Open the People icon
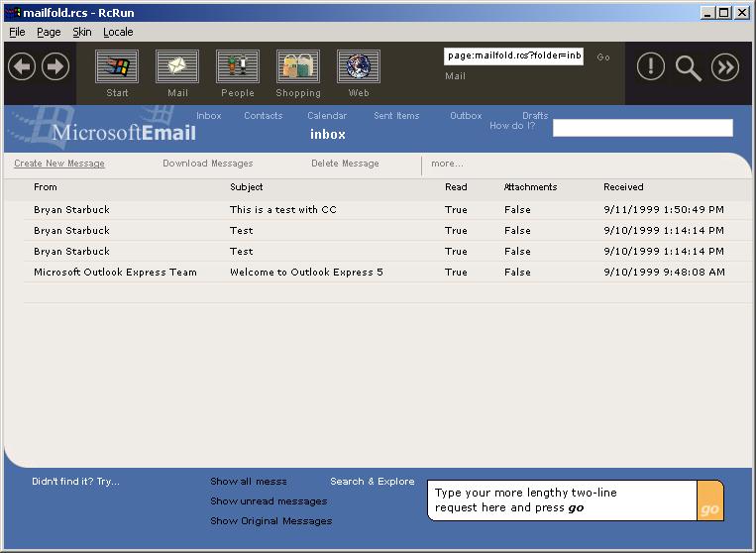 [x=238, y=66]
